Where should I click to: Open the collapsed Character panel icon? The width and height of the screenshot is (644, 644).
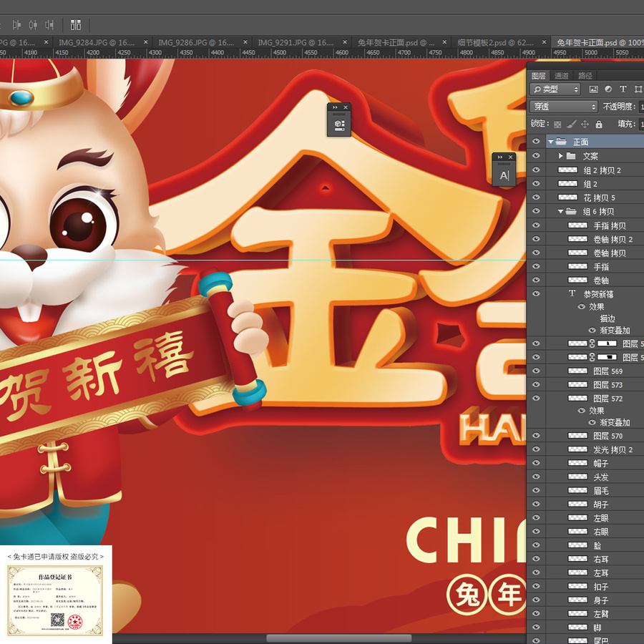(504, 176)
